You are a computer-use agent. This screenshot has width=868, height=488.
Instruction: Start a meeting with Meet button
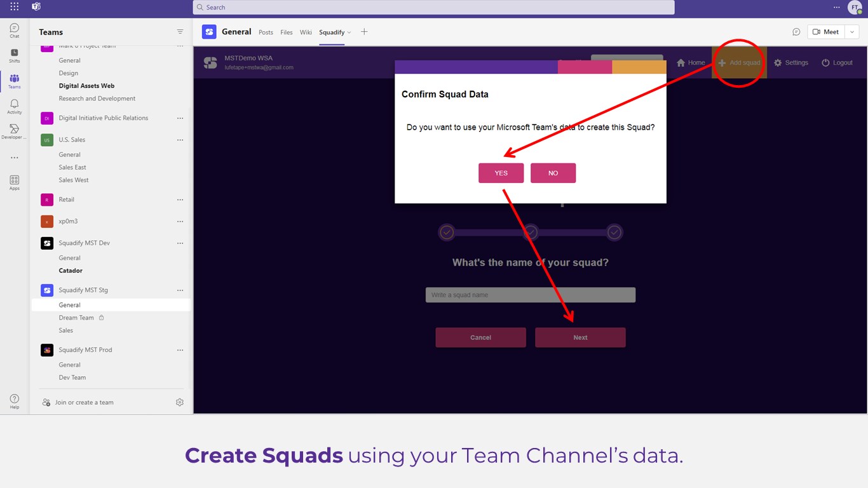tap(826, 32)
